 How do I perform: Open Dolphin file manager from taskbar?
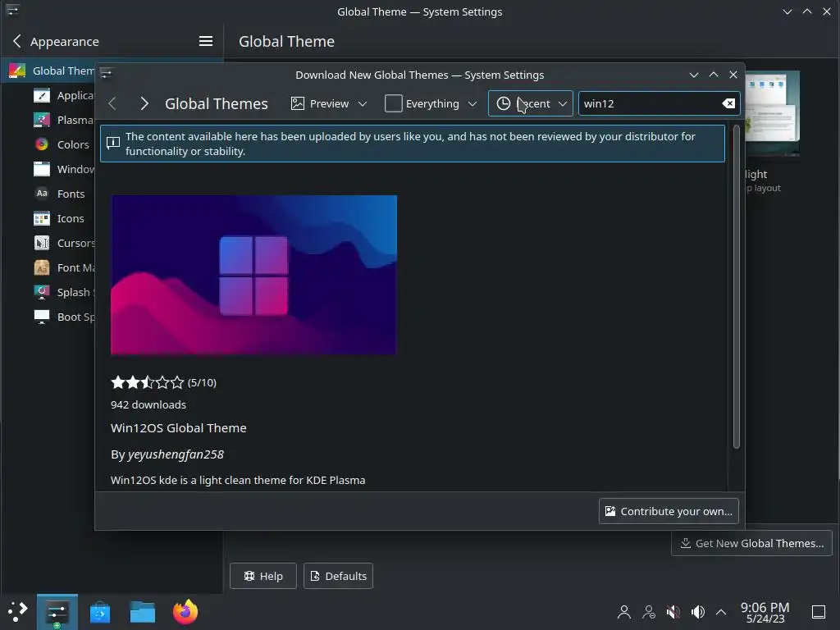click(143, 612)
